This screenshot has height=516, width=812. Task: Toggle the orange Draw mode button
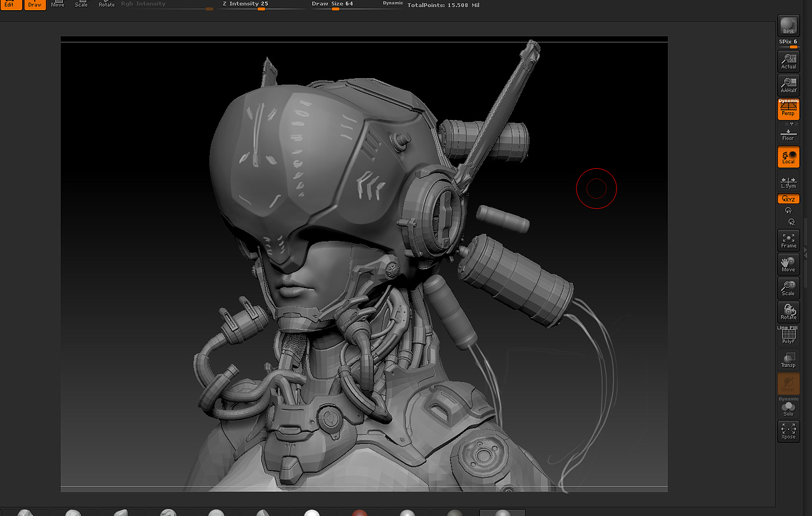pyautogui.click(x=34, y=4)
